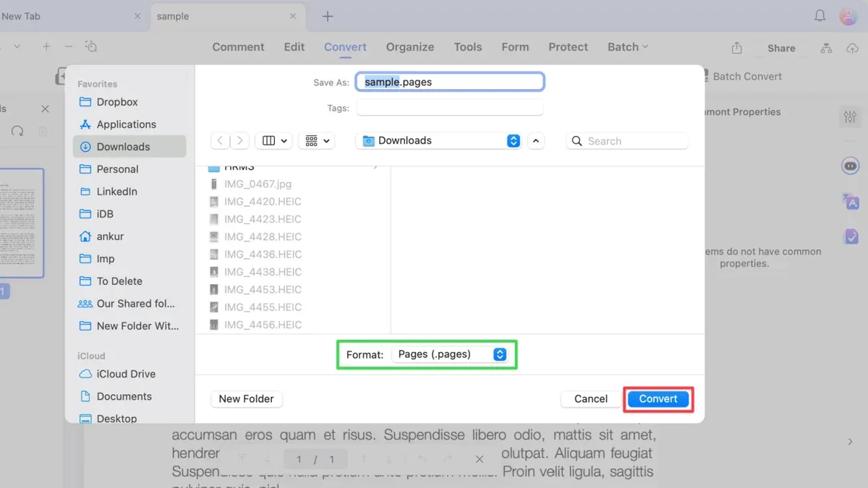Close the page navigation bar

coord(480,459)
